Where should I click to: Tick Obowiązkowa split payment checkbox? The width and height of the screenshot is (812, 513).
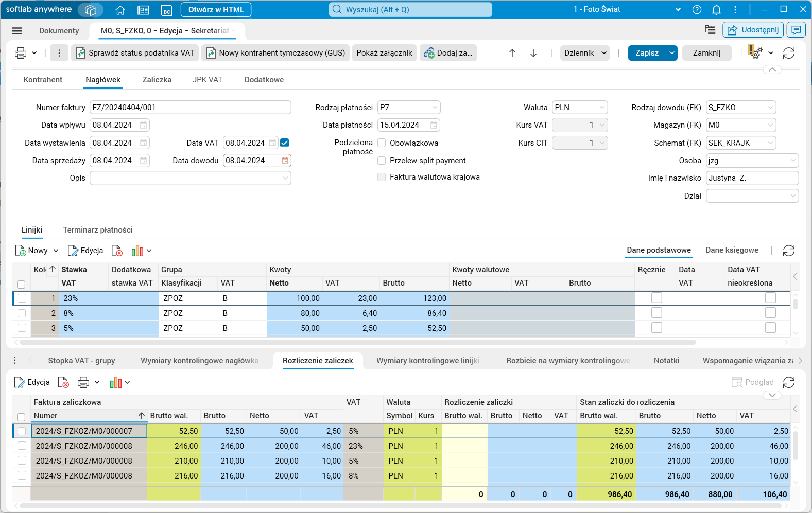382,143
